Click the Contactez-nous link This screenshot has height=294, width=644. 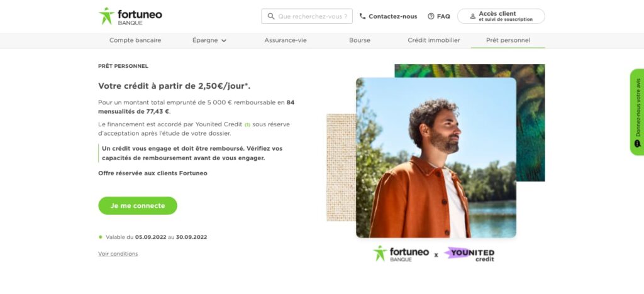pyautogui.click(x=392, y=16)
